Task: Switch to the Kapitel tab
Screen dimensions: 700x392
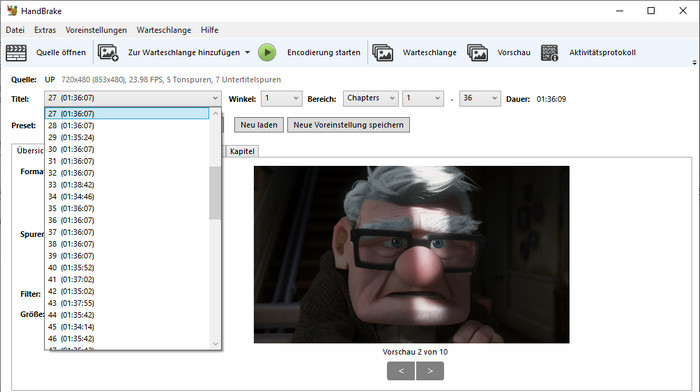Action: (242, 151)
